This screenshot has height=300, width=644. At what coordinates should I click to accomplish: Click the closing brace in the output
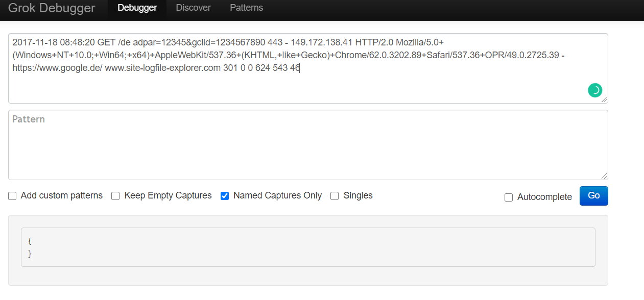coord(30,253)
